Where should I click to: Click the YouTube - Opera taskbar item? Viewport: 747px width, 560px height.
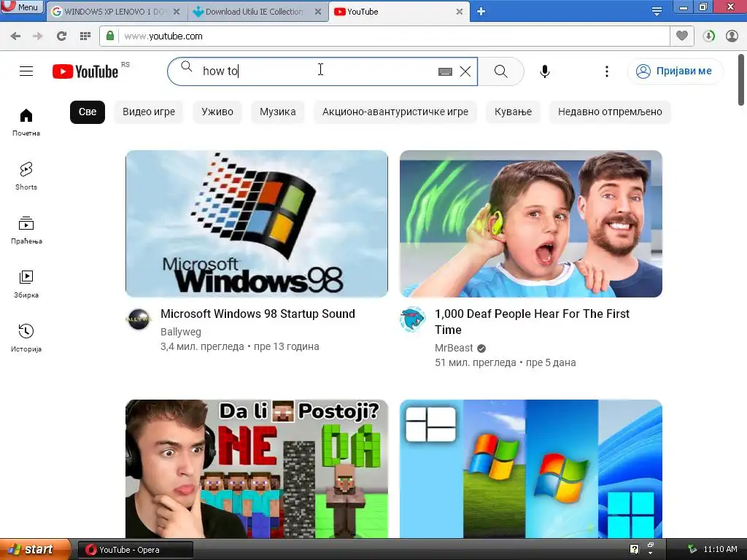pyautogui.click(x=136, y=550)
